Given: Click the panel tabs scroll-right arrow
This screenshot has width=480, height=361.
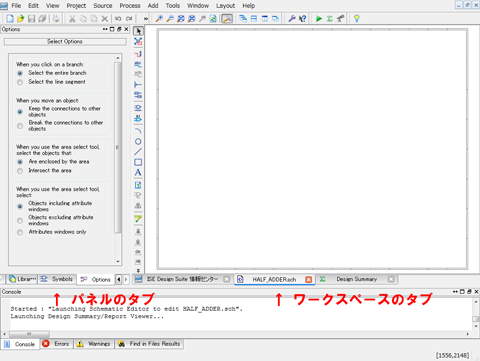Looking at the screenshot, I should point(126,279).
